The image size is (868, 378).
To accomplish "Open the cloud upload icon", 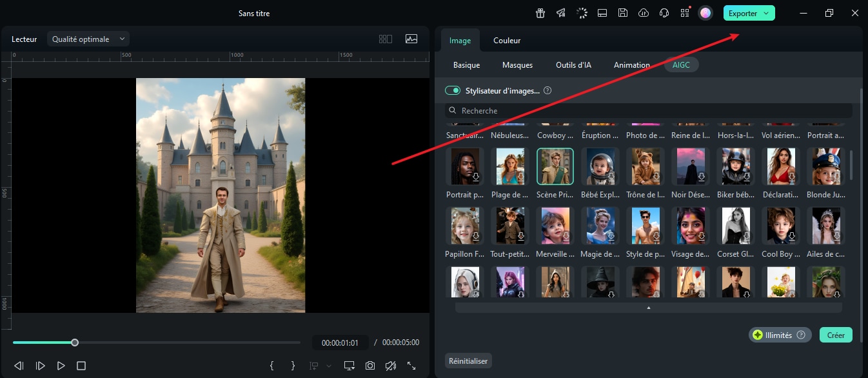I will (x=644, y=13).
